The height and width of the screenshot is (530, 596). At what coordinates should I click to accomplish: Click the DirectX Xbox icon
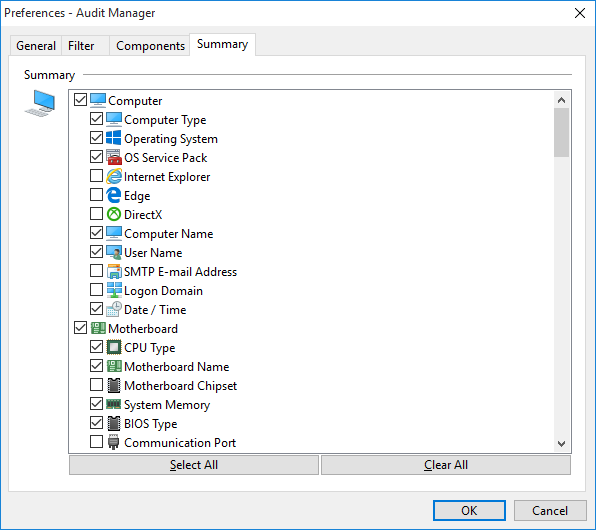tap(114, 214)
